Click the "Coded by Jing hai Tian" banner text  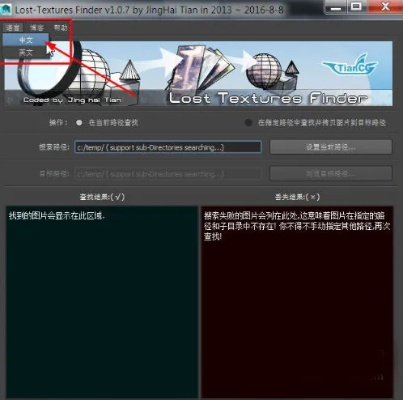pyautogui.click(x=72, y=100)
